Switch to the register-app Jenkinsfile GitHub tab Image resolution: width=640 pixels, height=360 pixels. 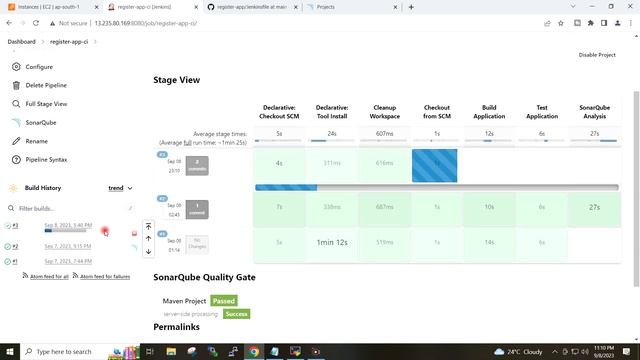click(251, 7)
